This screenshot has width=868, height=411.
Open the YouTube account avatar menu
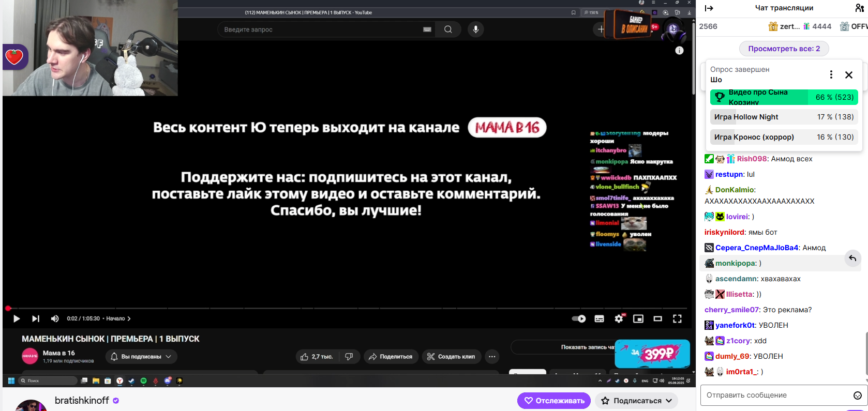pyautogui.click(x=673, y=29)
